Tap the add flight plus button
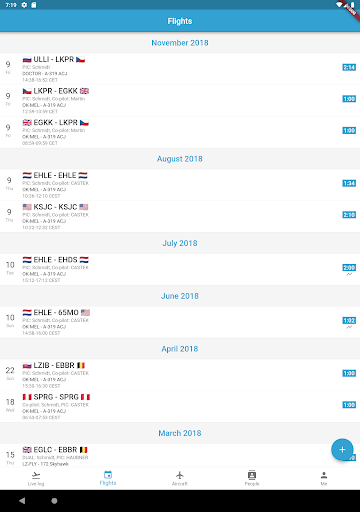This screenshot has width=360, height=512. pos(342,449)
